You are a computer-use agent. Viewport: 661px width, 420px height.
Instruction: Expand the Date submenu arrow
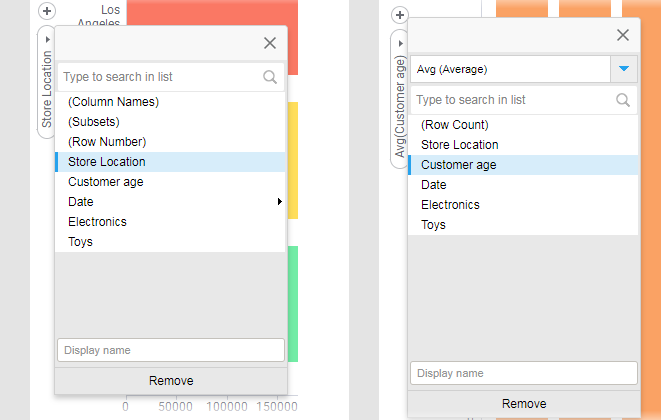280,202
